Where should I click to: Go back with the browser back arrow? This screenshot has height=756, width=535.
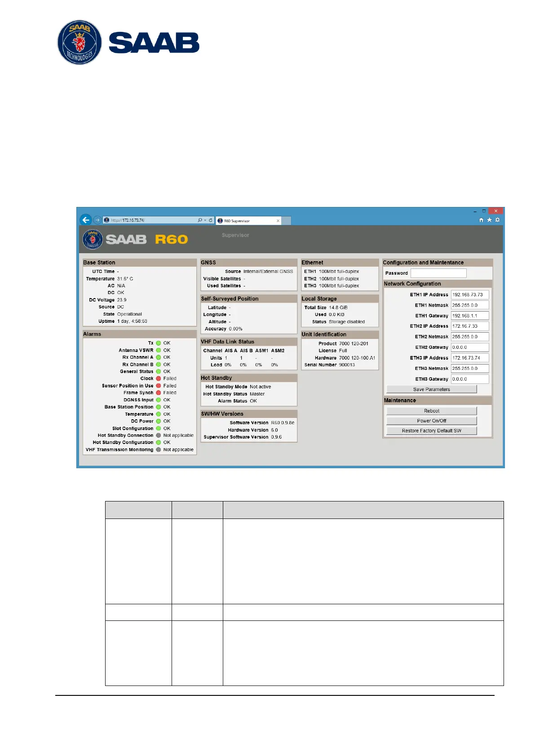point(86,220)
